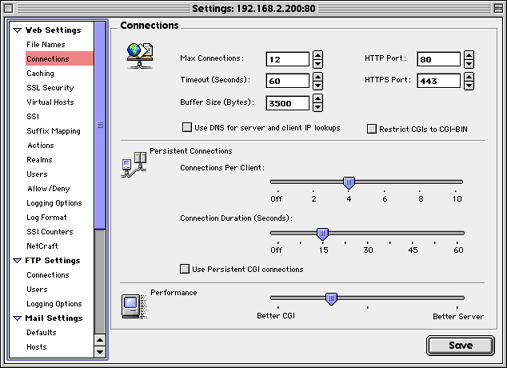The width and height of the screenshot is (507, 368).
Task: Increase Buffer Size with up arrow
Action: 318,98
